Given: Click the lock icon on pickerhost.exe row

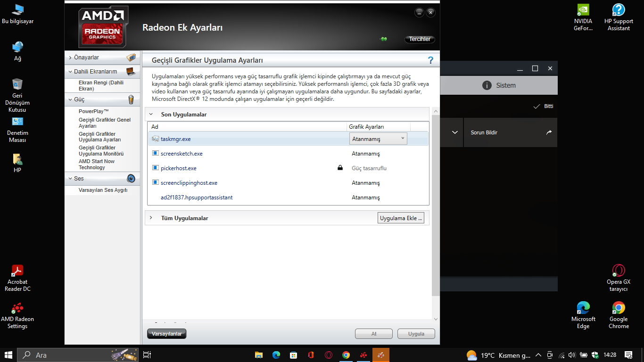Looking at the screenshot, I should click(x=340, y=168).
